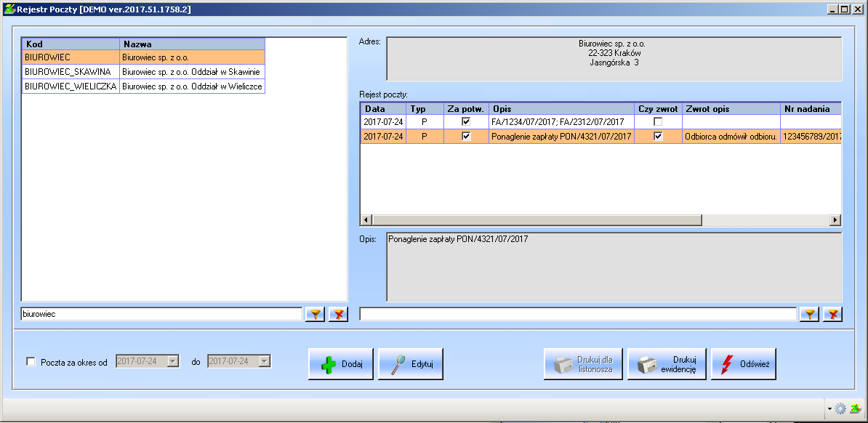Image resolution: width=868 pixels, height=423 pixels.
Task: Select 'Biurowiec sp. z o.o. Oddział w Wieliczce' name cell
Action: point(193,86)
